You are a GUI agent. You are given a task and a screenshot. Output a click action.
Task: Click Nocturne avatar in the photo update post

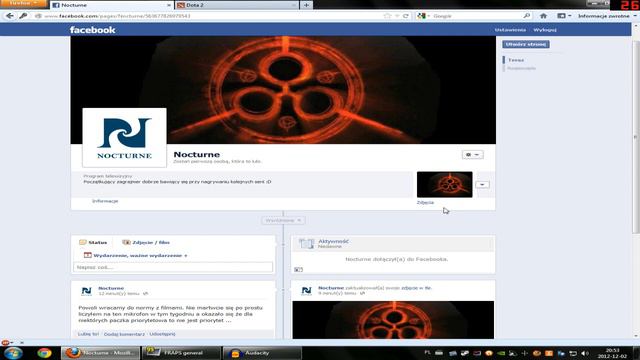click(x=306, y=291)
